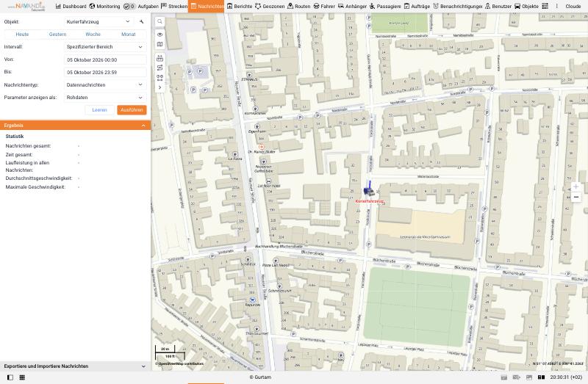The image size is (588, 384).
Task: Click the wrench icon beside Objekt
Action: (141, 22)
